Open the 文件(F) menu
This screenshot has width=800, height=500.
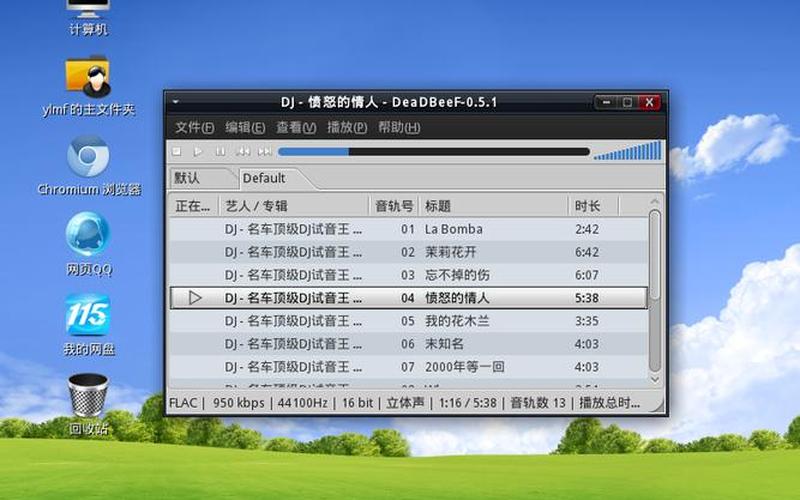194,128
